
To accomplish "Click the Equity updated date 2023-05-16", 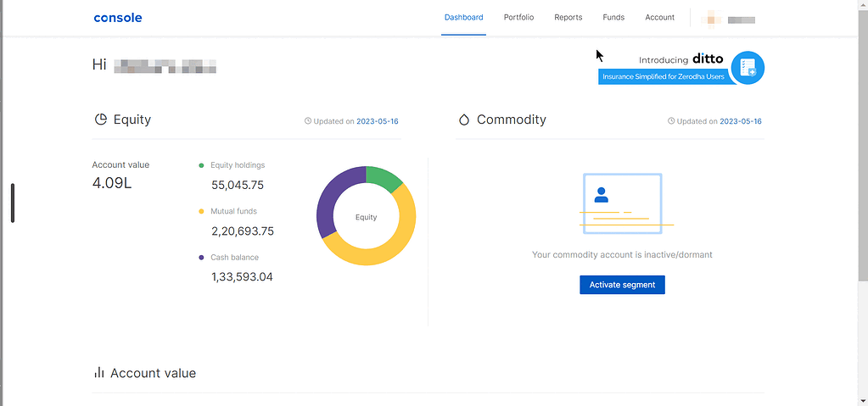I will pyautogui.click(x=378, y=121).
